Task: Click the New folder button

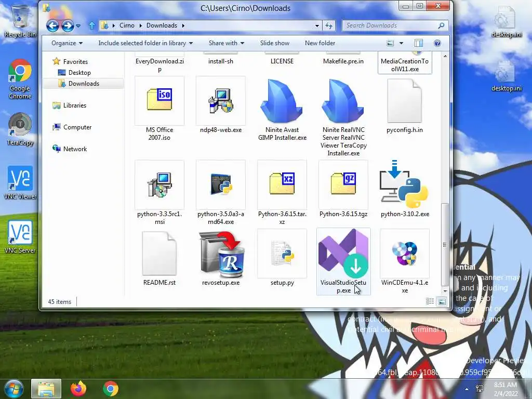Action: (320, 43)
